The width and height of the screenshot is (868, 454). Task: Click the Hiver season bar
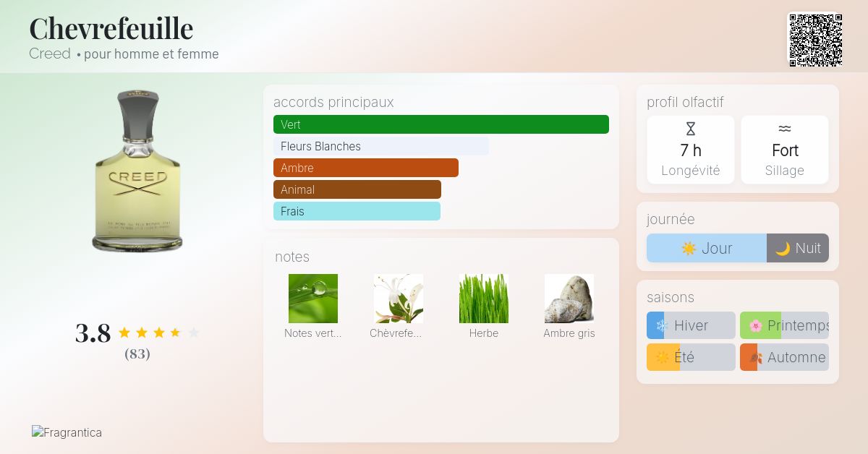pyautogui.click(x=691, y=325)
